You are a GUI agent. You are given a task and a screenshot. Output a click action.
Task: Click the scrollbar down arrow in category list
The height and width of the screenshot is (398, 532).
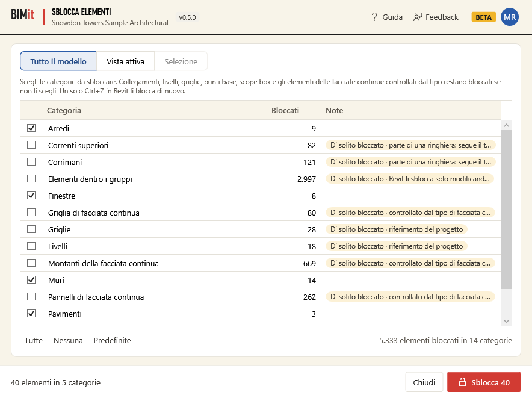pyautogui.click(x=506, y=322)
